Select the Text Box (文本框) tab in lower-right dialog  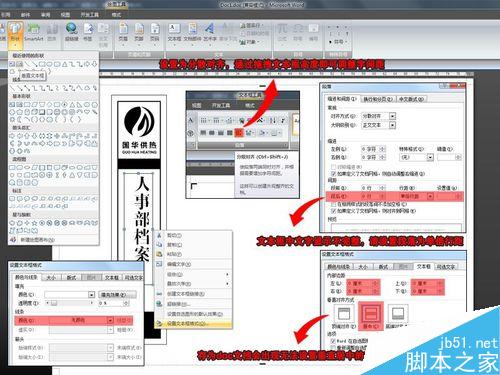423,266
